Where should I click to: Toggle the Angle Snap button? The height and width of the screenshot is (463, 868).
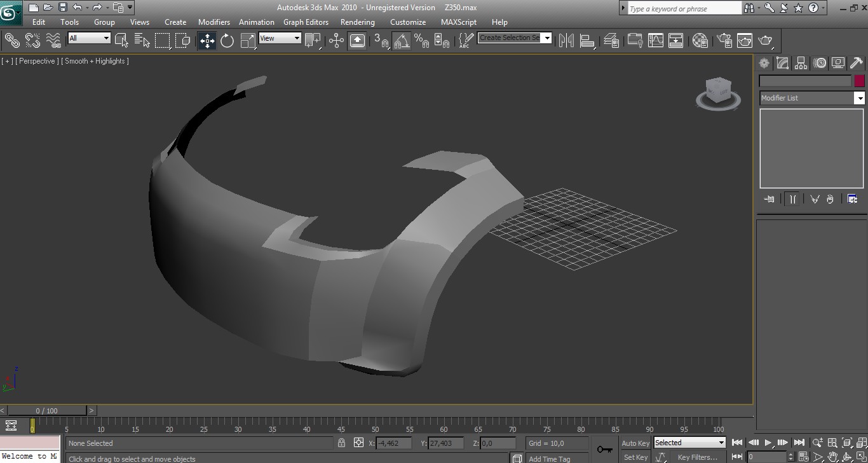[401, 41]
